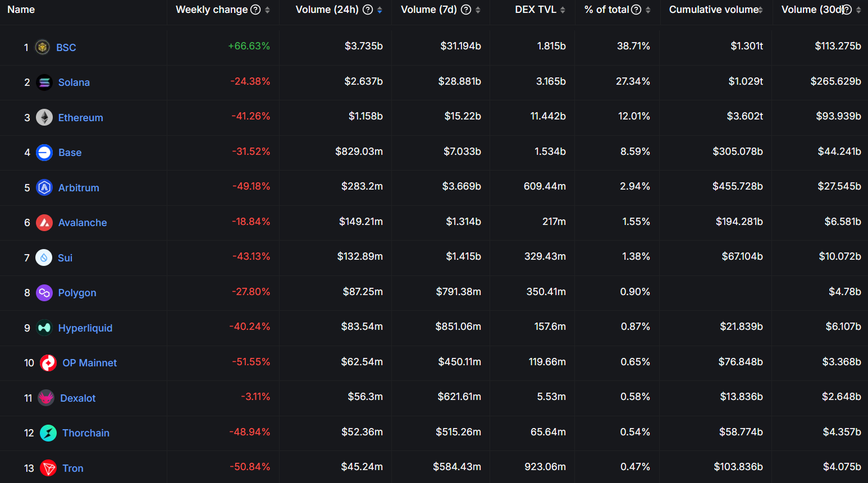Click the % of total help icon
The height and width of the screenshot is (483, 868).
tap(636, 10)
